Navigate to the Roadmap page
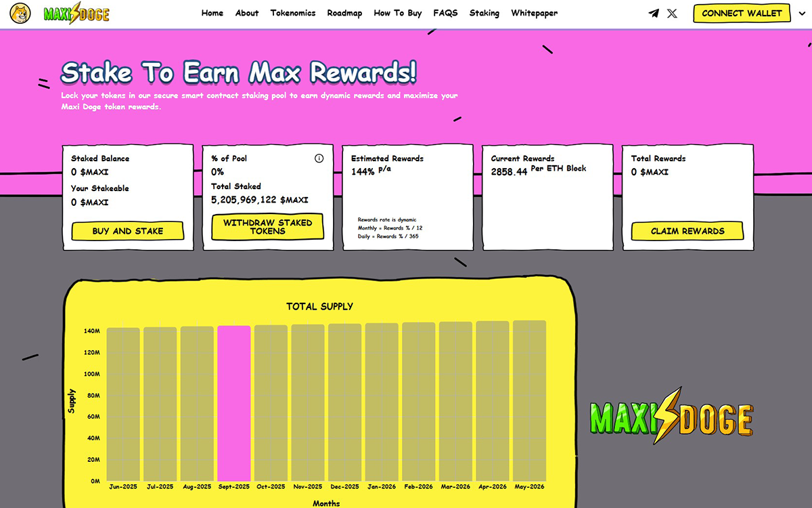 pos(344,13)
